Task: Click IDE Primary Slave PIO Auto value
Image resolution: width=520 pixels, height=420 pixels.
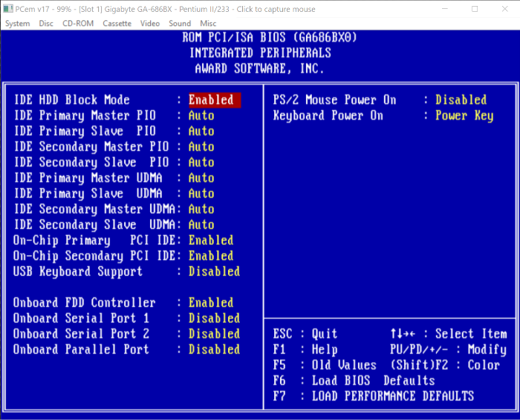Action: [x=201, y=132]
